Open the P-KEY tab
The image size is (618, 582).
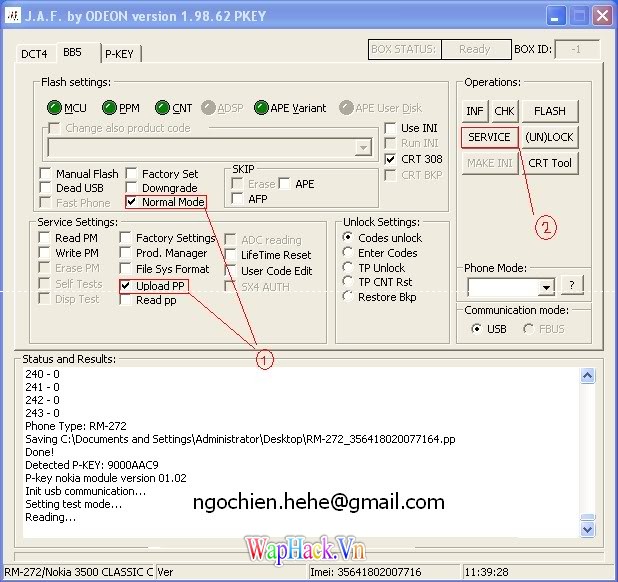tap(119, 54)
